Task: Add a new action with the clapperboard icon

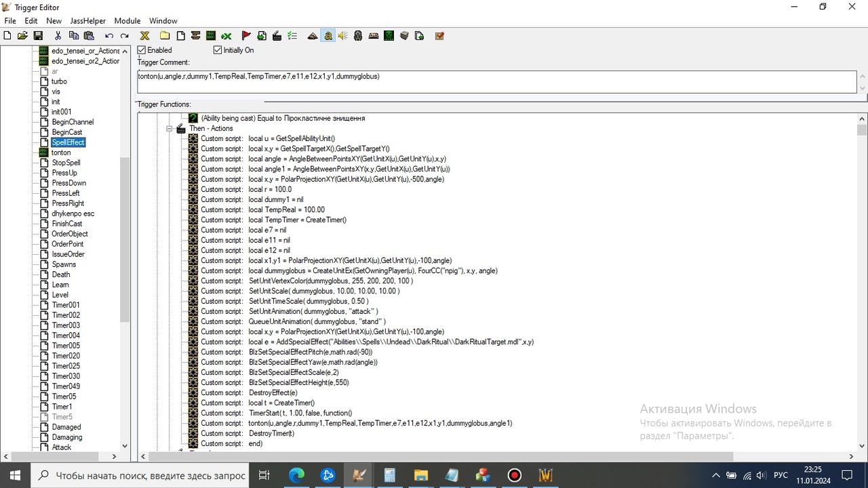Action: click(x=277, y=36)
